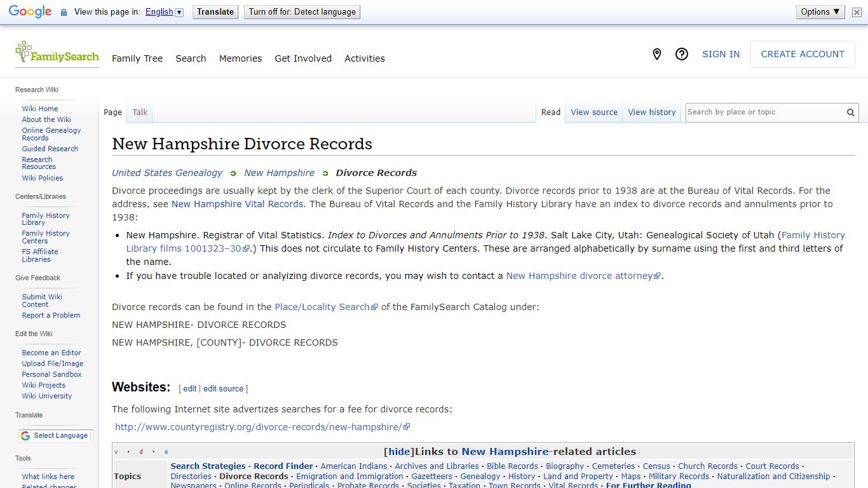
Task: Open Wiki University
Action: point(47,396)
